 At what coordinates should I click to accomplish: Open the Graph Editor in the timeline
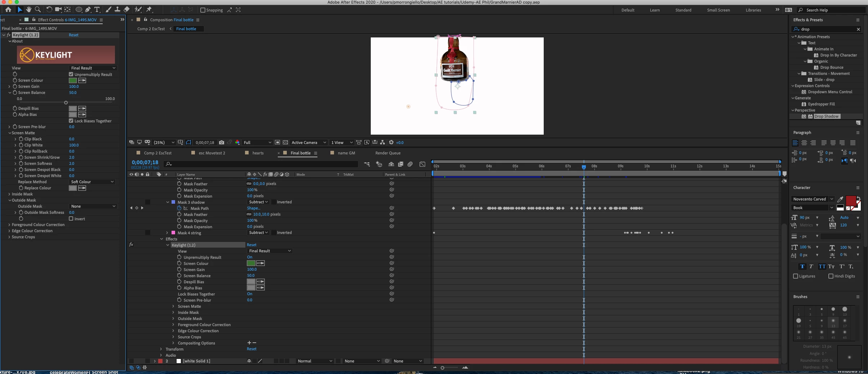click(422, 164)
